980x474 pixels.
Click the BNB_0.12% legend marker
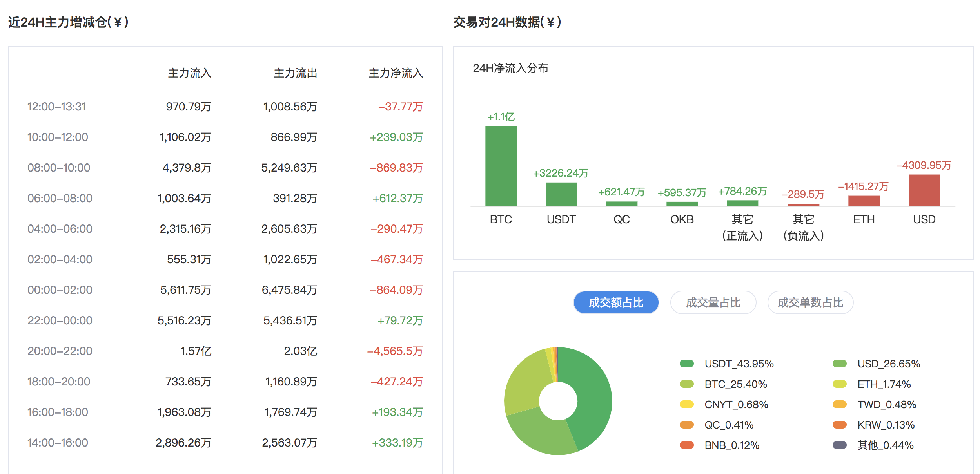pos(687,445)
